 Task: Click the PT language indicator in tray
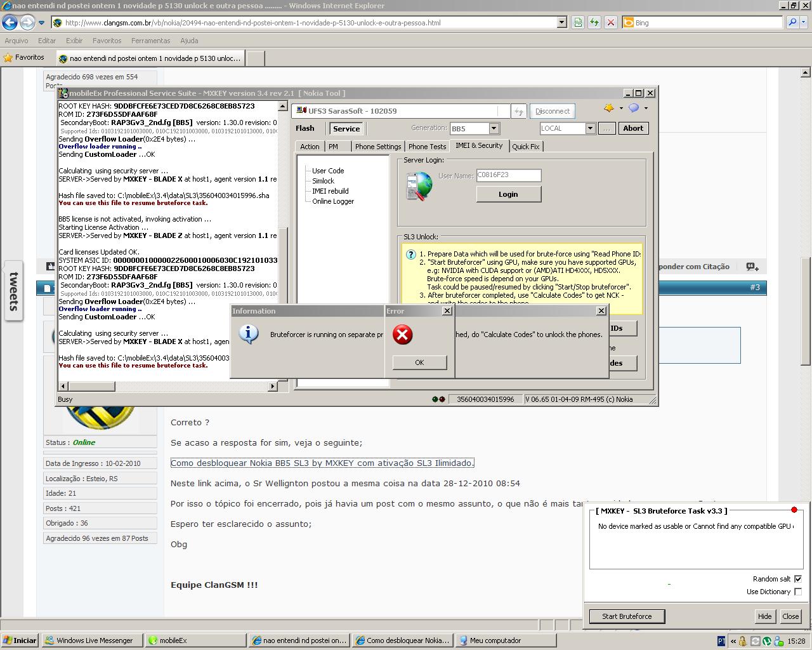(722, 640)
